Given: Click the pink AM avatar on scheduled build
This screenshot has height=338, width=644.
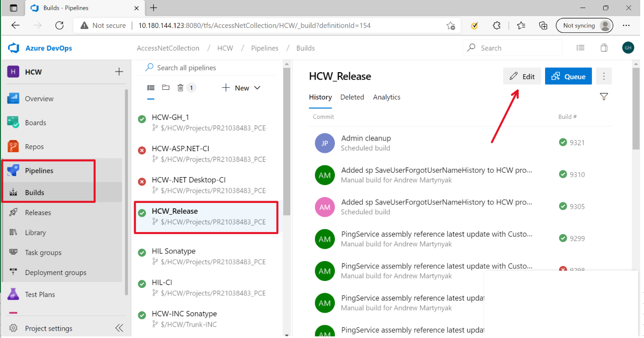Looking at the screenshot, I should click(x=325, y=207).
